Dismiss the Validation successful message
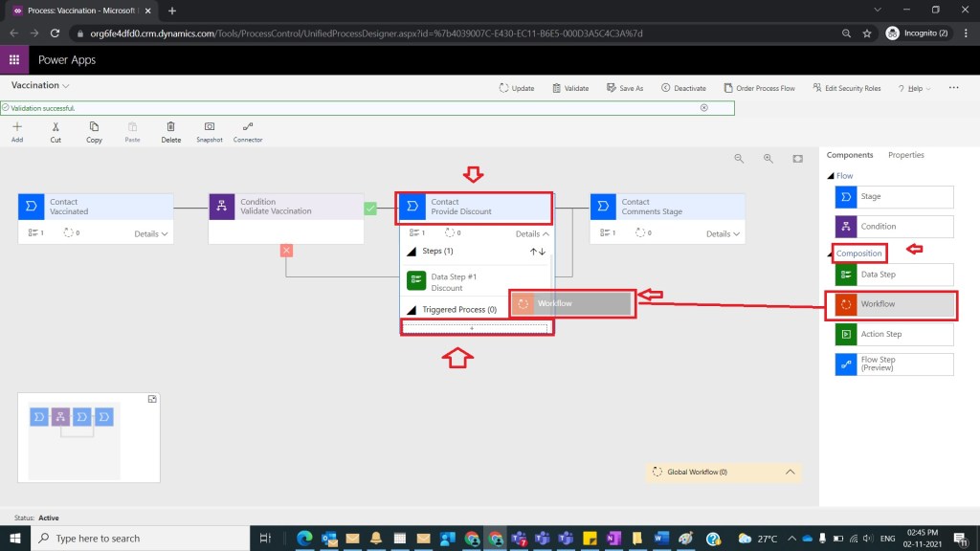 point(704,108)
